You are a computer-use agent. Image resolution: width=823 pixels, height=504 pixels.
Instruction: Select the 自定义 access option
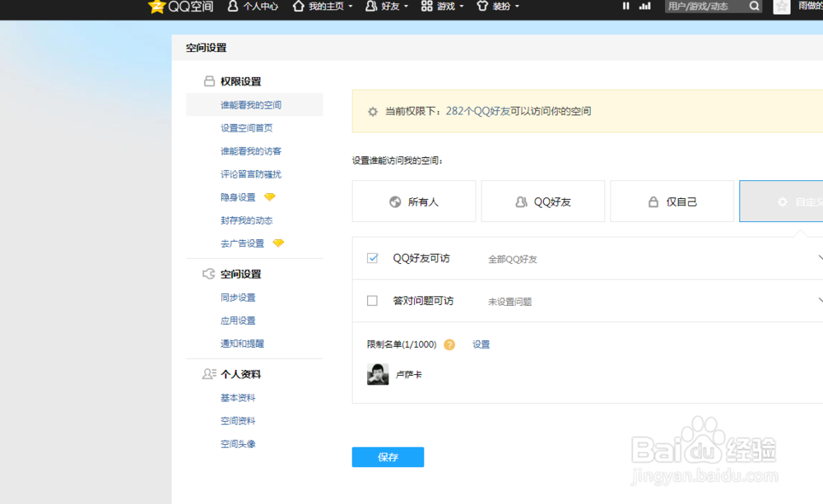click(x=781, y=201)
